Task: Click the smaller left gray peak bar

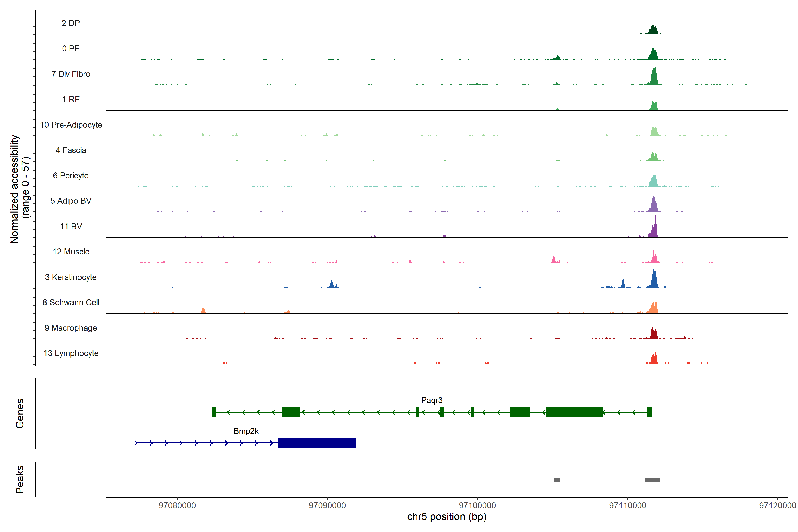Action: point(557,480)
